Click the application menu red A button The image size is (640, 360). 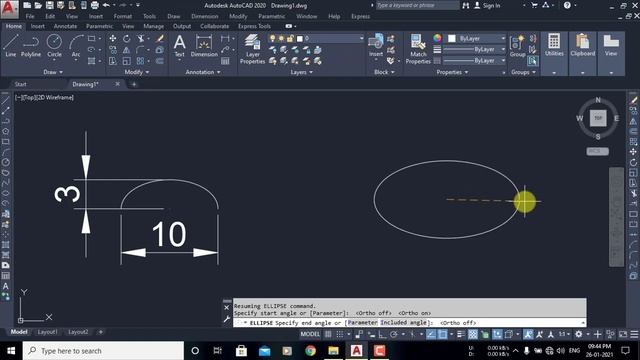9,9
